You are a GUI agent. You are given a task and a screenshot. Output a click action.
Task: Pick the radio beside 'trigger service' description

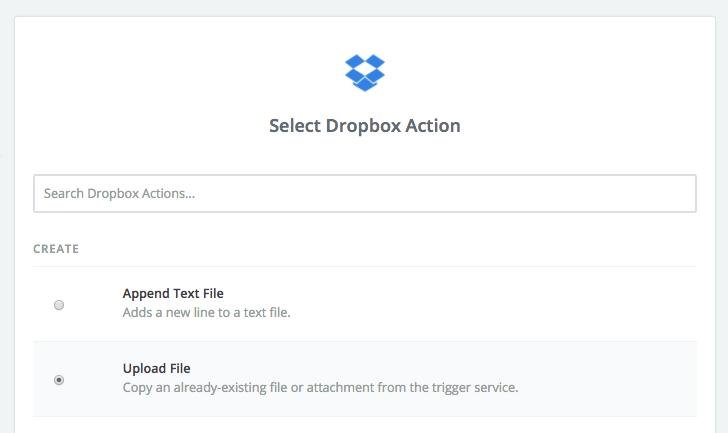click(59, 380)
